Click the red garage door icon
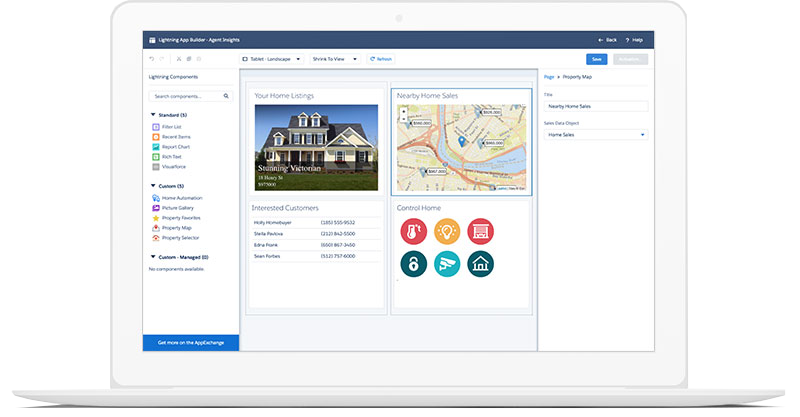 481,232
